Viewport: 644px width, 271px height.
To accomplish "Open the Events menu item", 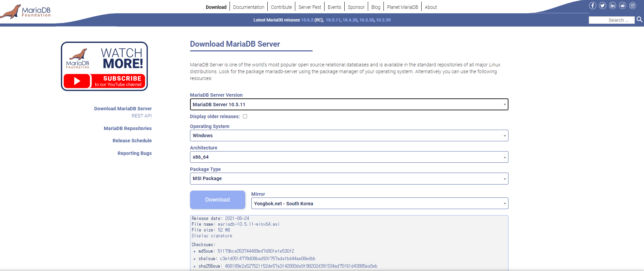I will [x=334, y=7].
